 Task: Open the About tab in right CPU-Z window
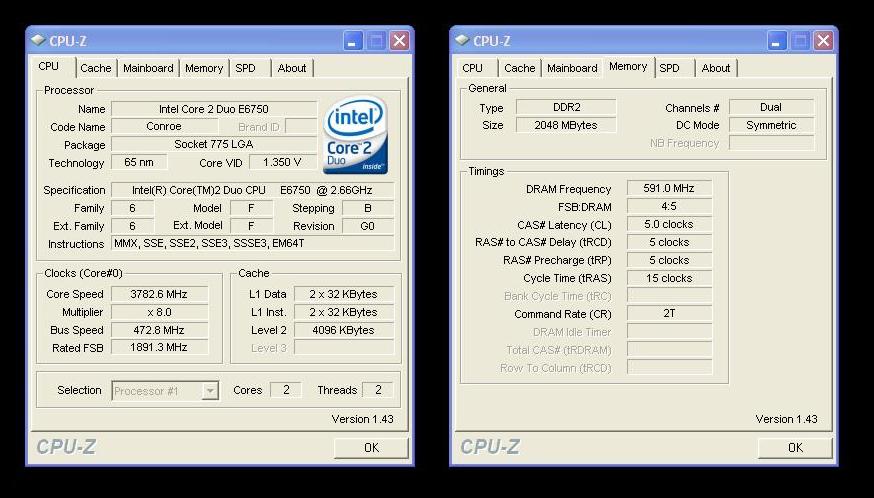[x=716, y=68]
